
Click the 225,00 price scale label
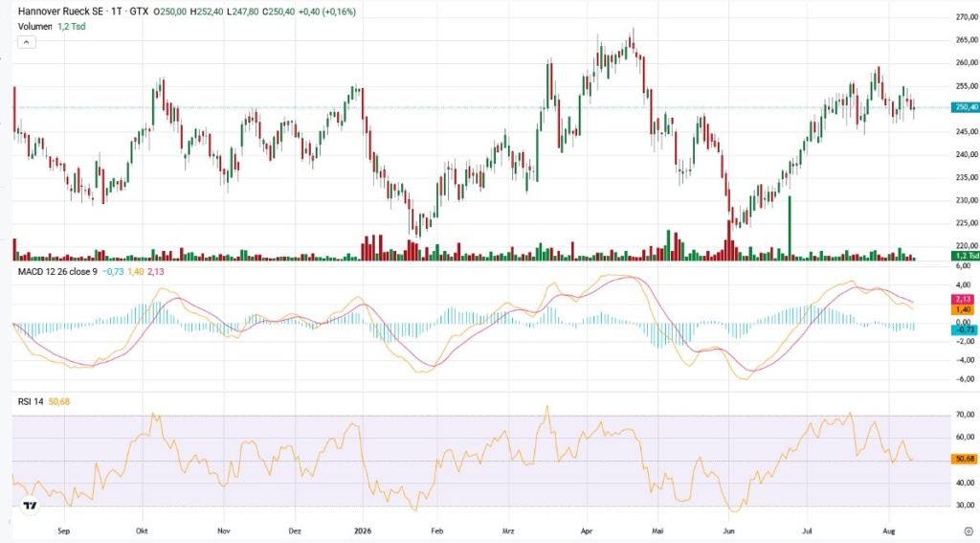[x=967, y=223]
